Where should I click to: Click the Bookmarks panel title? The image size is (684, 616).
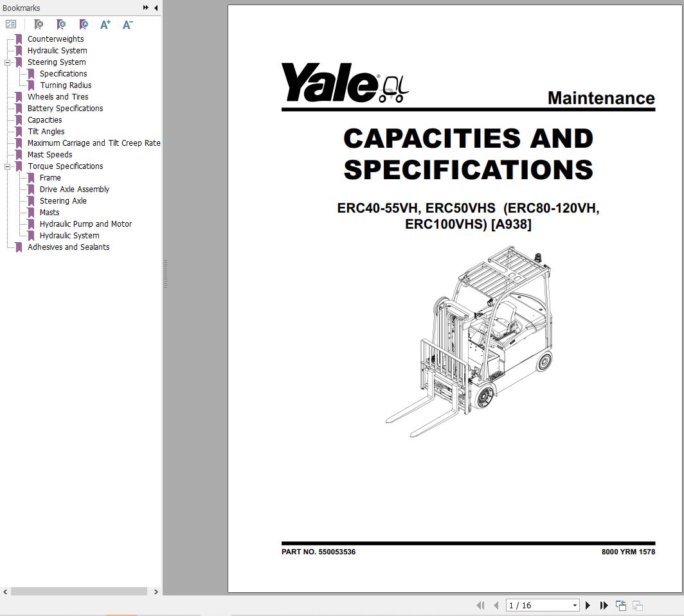[x=21, y=8]
